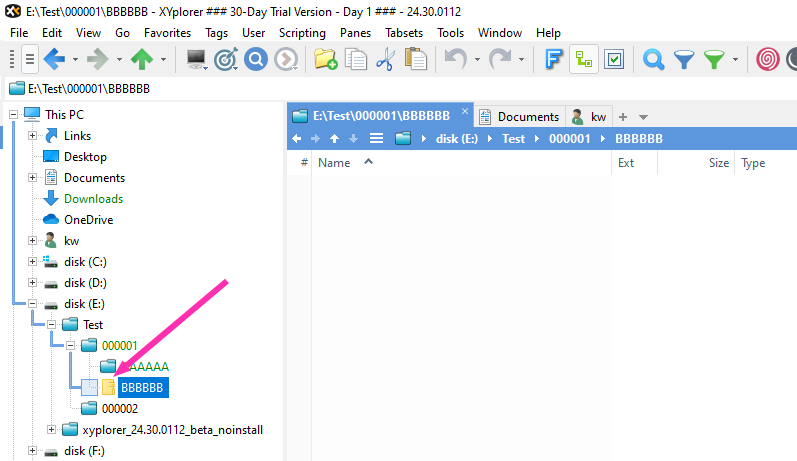
Task: Open dropdown arrow next to Up button
Action: (163, 59)
